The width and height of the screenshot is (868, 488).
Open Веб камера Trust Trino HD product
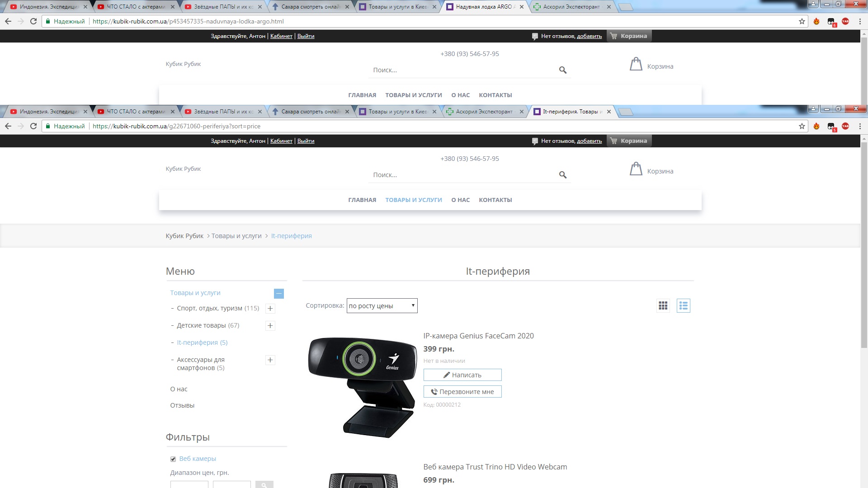tap(495, 467)
